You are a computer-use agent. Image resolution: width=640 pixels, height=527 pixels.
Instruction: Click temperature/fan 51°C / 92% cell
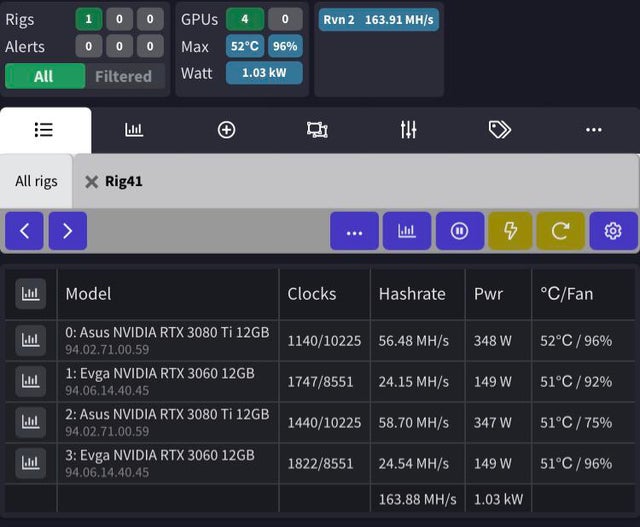coord(576,382)
